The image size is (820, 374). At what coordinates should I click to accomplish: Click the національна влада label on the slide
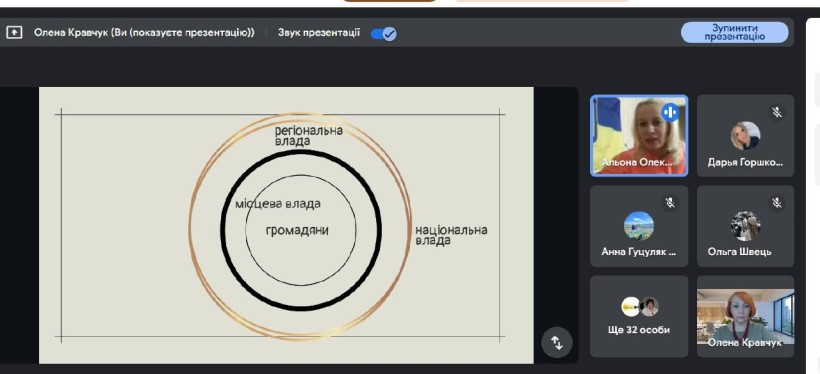[x=451, y=235]
